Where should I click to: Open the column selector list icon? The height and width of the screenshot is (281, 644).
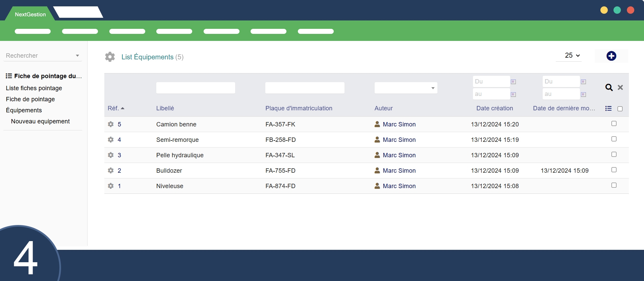tap(608, 109)
